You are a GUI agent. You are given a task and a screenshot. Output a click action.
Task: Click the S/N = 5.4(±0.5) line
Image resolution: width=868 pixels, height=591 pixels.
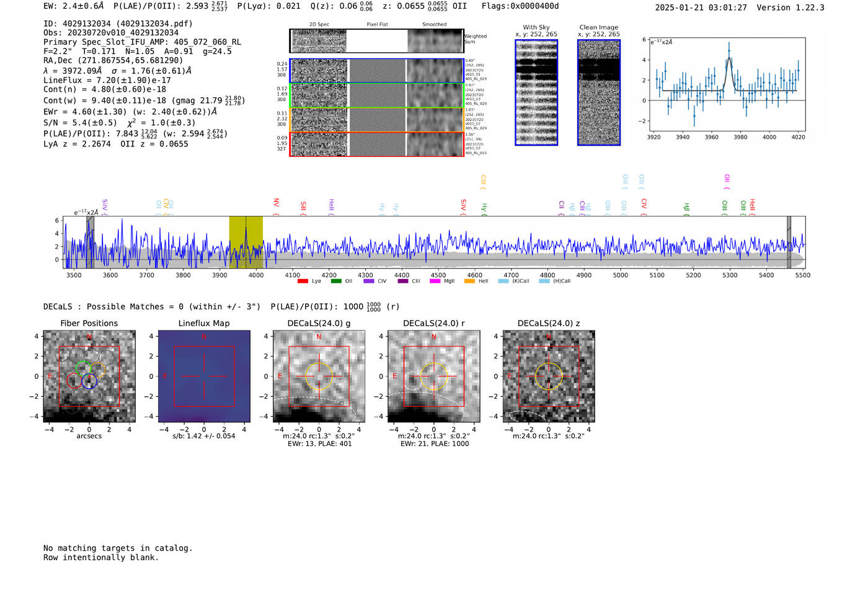tap(119, 123)
